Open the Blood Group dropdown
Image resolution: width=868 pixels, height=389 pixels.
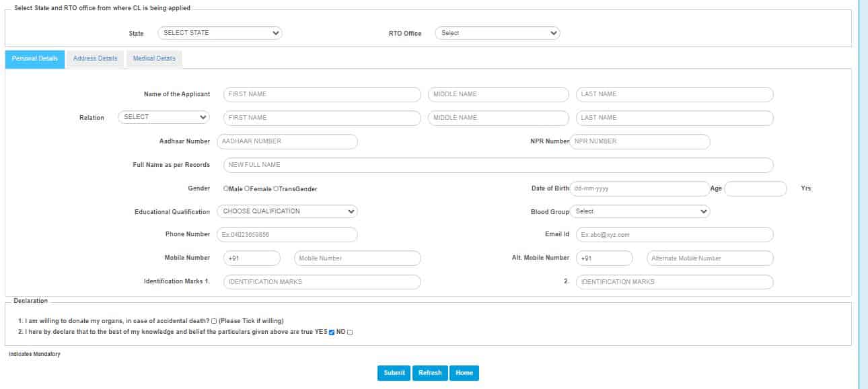640,211
